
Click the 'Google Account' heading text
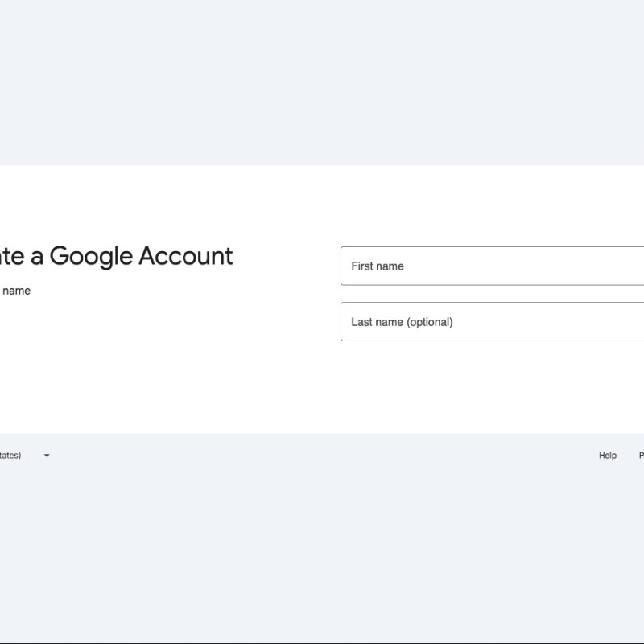141,256
